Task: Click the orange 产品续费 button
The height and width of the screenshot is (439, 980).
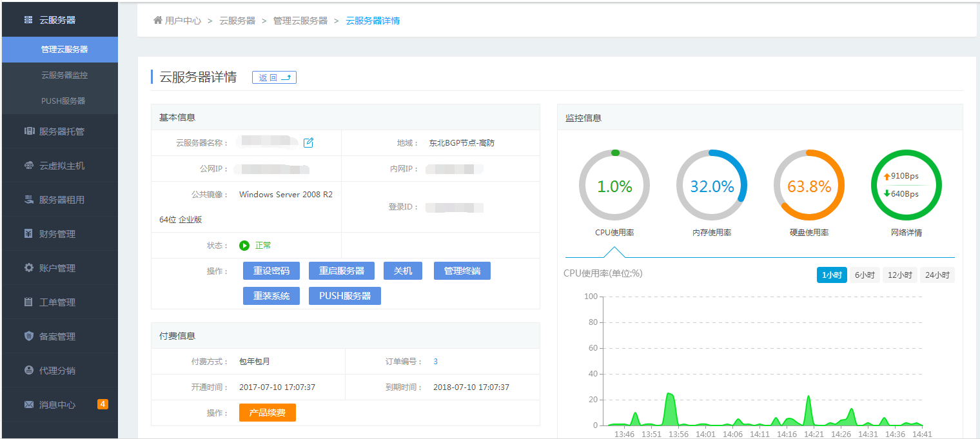Action: pos(268,413)
